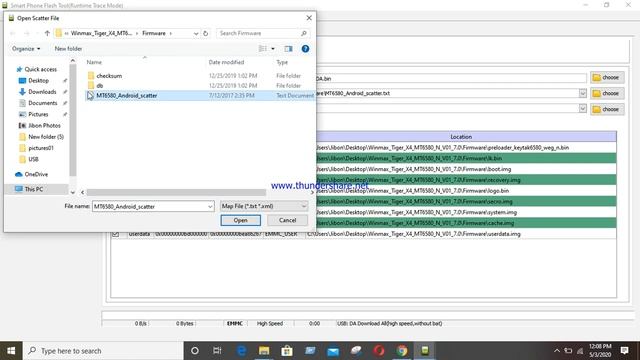640x360 pixels.
Task: Click third choose button in Flash Tool
Action: (607, 109)
